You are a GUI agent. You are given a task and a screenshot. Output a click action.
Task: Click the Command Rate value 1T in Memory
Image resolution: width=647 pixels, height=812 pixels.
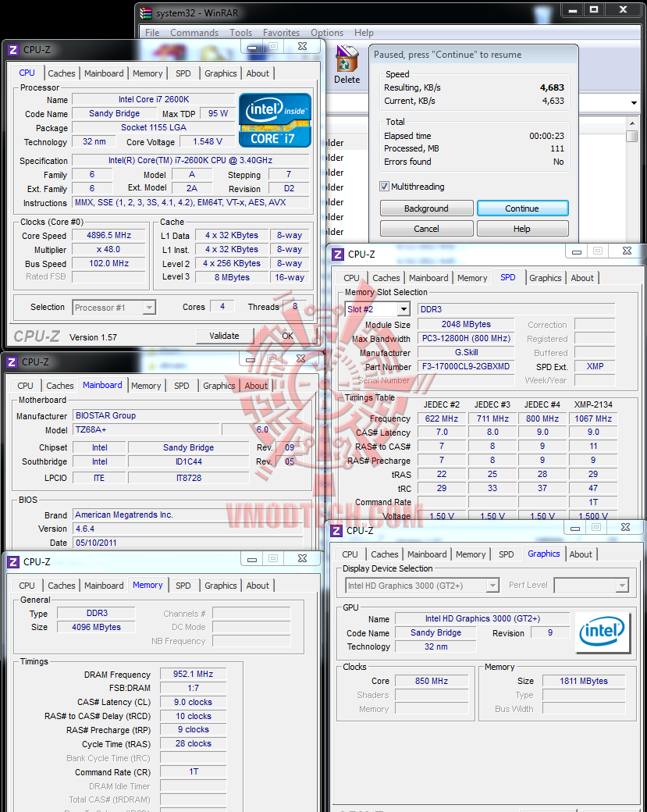point(193,771)
